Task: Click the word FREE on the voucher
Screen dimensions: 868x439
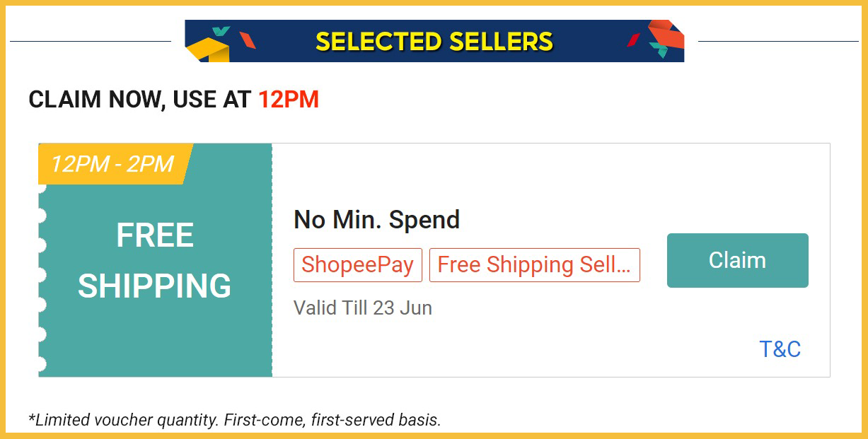Action: pyautogui.click(x=155, y=235)
